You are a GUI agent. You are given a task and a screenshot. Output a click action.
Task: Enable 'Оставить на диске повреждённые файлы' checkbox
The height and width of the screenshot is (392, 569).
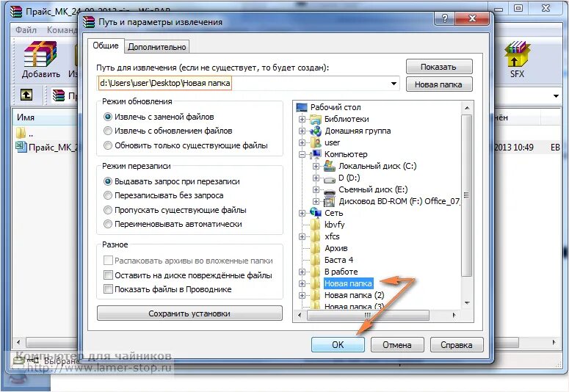(x=108, y=275)
